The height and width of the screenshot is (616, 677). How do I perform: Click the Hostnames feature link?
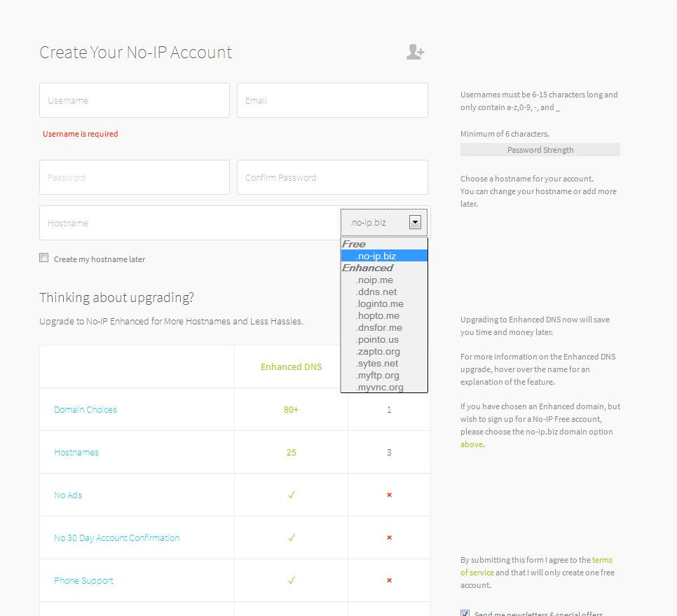76,452
